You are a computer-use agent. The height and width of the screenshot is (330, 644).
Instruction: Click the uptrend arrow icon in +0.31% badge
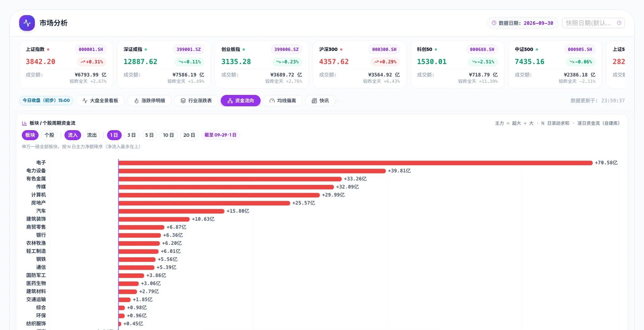pyautogui.click(x=83, y=62)
